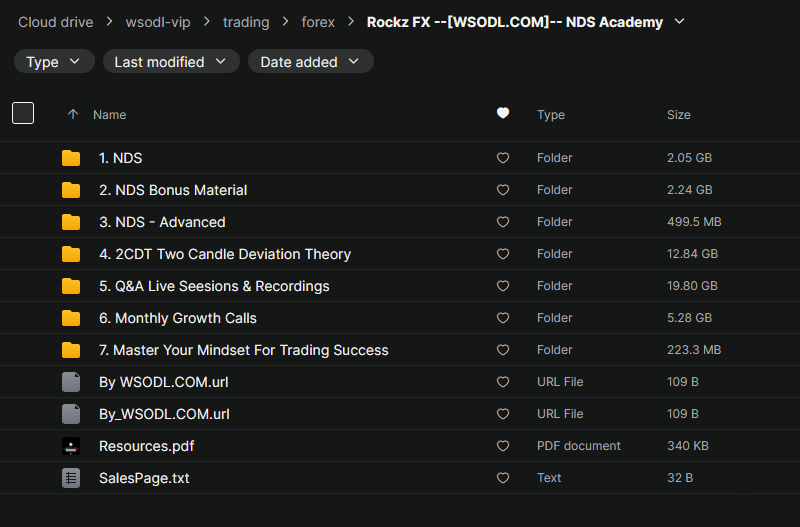Tick the select-all checkbox in the header
This screenshot has width=800, height=527.
pos(23,114)
